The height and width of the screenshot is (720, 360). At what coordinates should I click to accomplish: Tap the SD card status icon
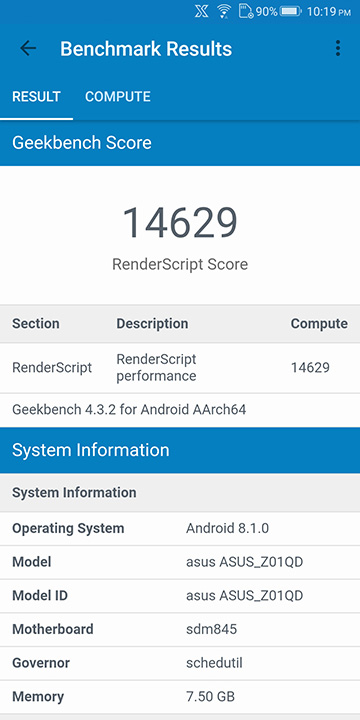point(246,11)
